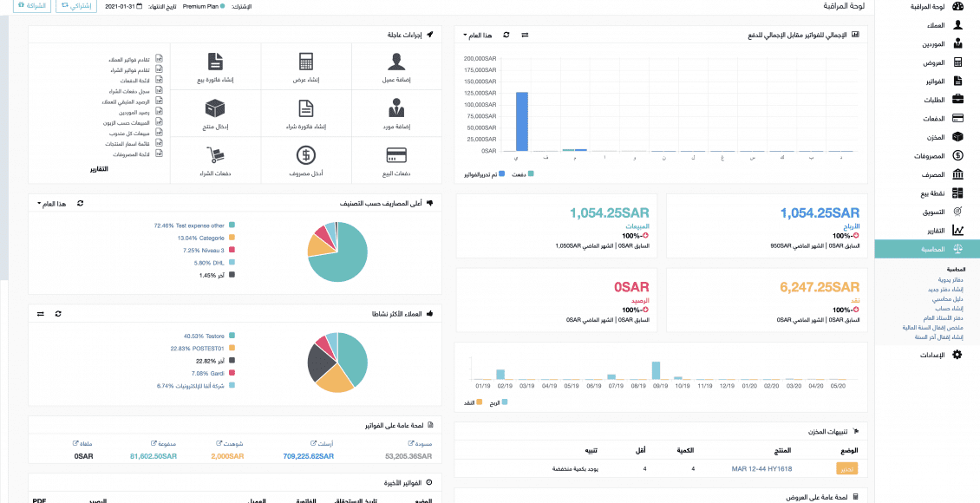Open لوحة المراقبة dashboard gauge icon in sidebar
This screenshot has height=503, width=980.
pyautogui.click(x=957, y=7)
